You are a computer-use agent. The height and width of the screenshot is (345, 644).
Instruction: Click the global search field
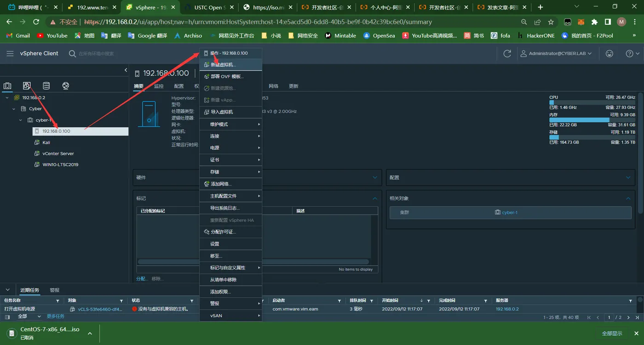point(97,54)
